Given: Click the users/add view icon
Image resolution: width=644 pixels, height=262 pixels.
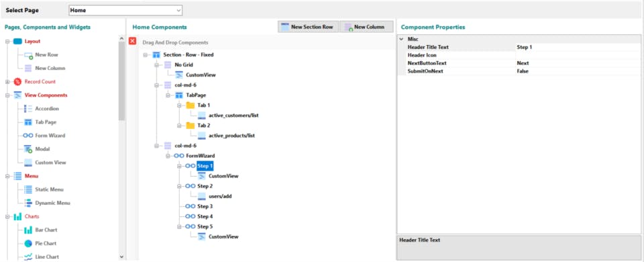Looking at the screenshot, I should coord(202,196).
